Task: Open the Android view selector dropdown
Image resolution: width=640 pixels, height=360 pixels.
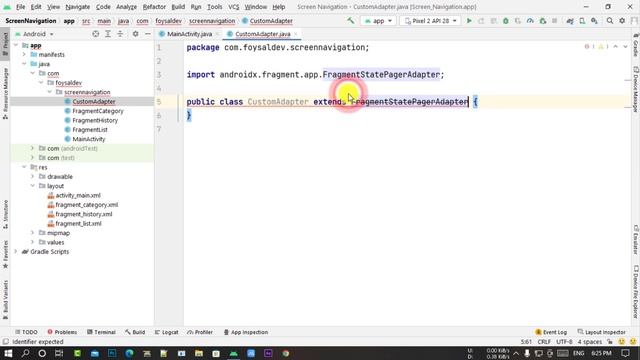Action: 34,34
